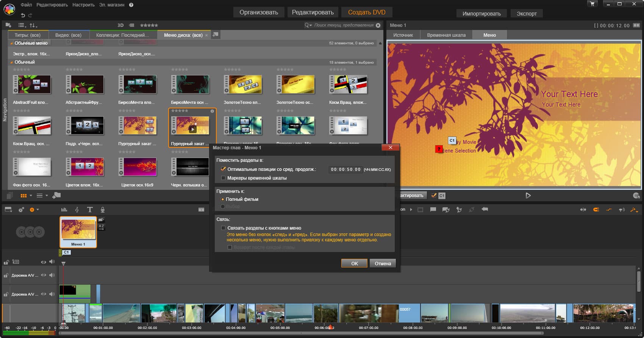Click the undo arrow icon

[x=23, y=15]
